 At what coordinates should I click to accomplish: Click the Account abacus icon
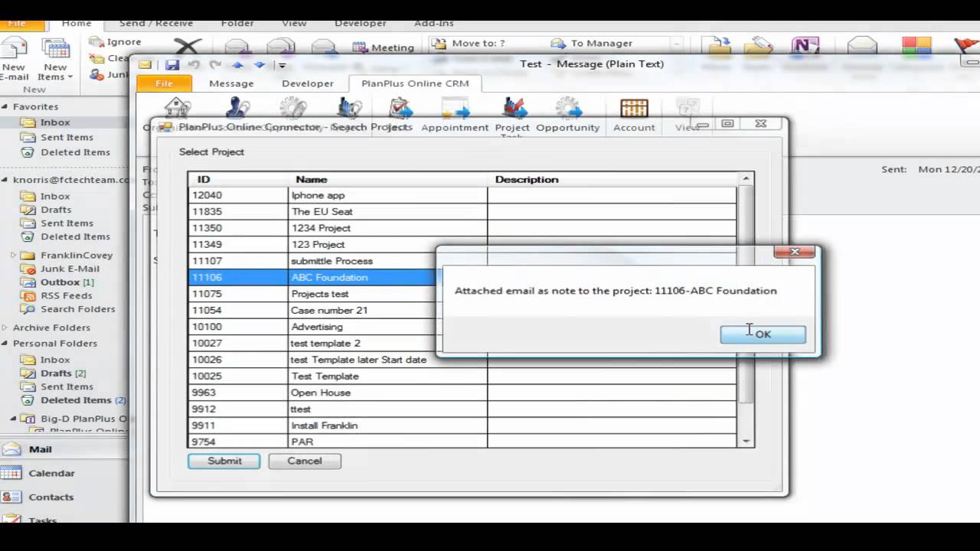pyautogui.click(x=634, y=108)
